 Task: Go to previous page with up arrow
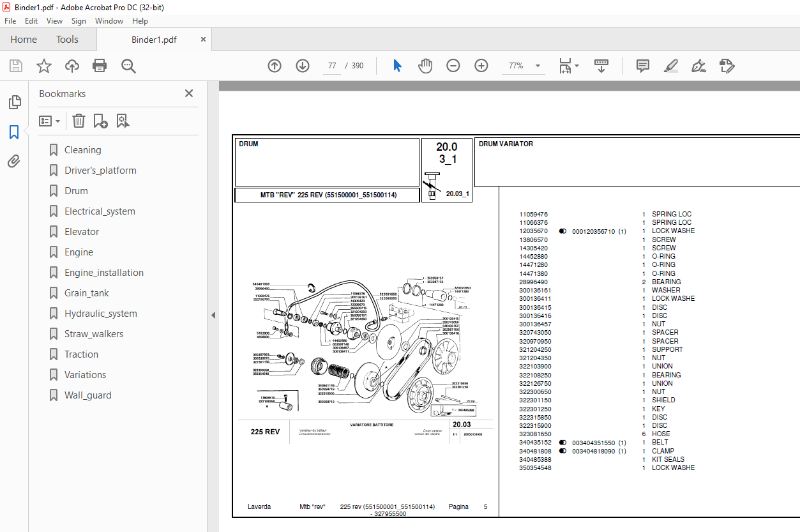[x=275, y=66]
